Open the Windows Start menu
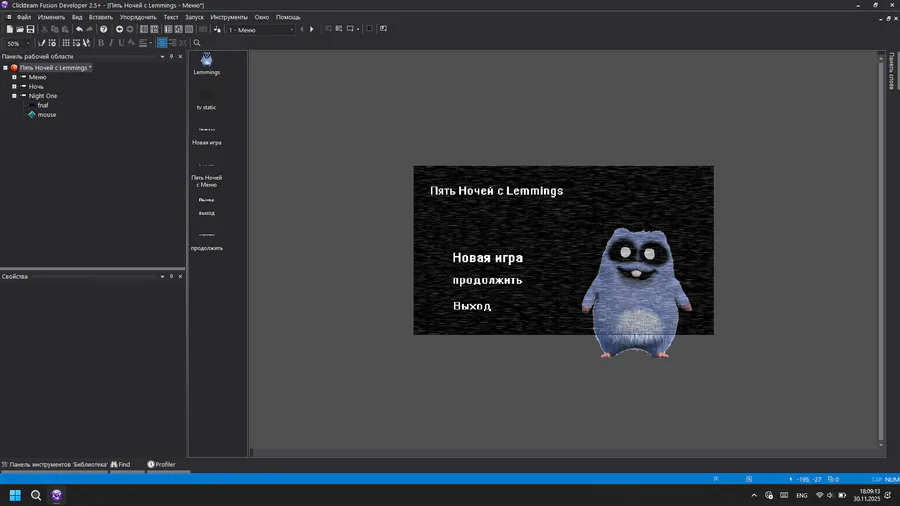Screen dimensions: 900x506 [15, 495]
